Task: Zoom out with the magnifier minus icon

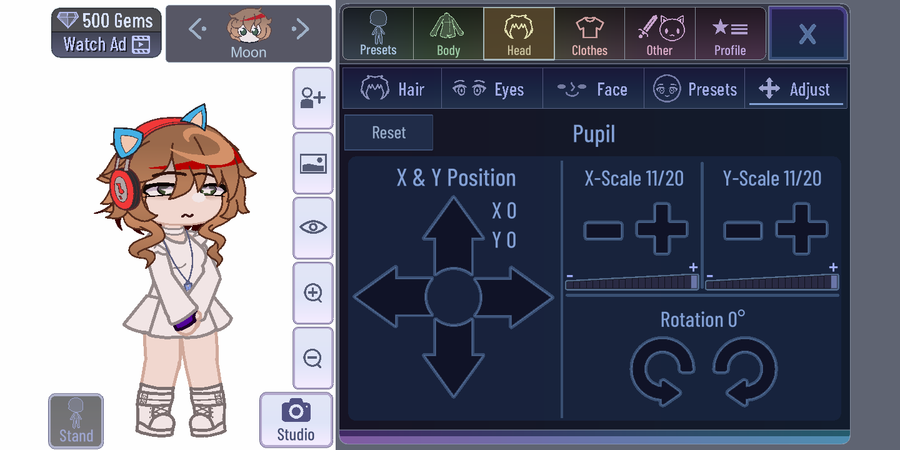Action: [x=313, y=358]
